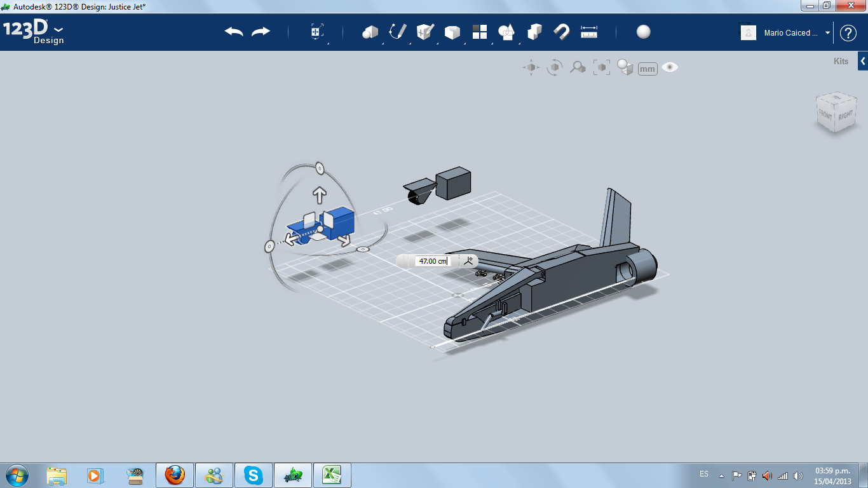Open the Material sphere tool
This screenshot has height=488, width=868.
click(644, 32)
